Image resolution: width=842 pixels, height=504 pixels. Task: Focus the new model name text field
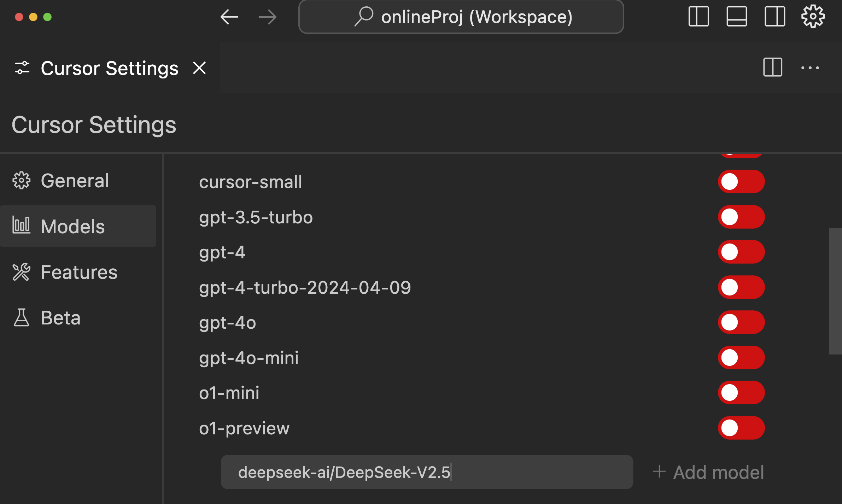[426, 472]
